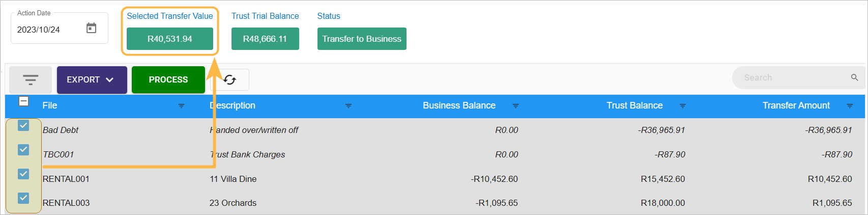Open the Action Date calendar picker
The image size is (868, 215).
(x=92, y=28)
